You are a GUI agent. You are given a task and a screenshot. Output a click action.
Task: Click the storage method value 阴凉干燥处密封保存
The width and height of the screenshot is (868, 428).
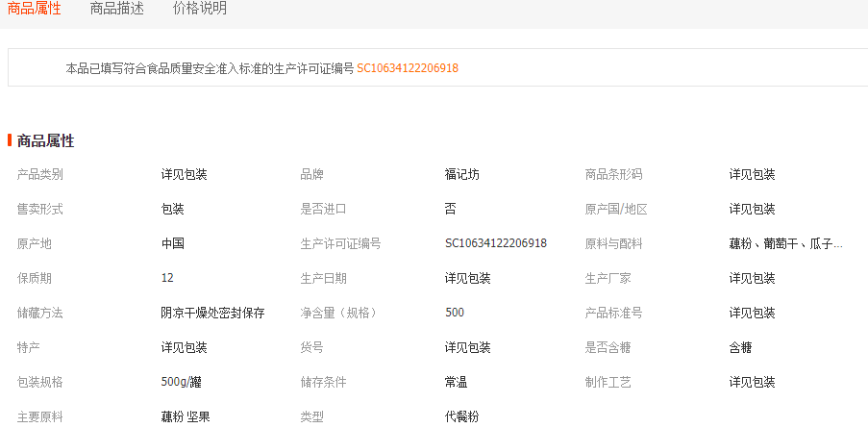coord(212,313)
